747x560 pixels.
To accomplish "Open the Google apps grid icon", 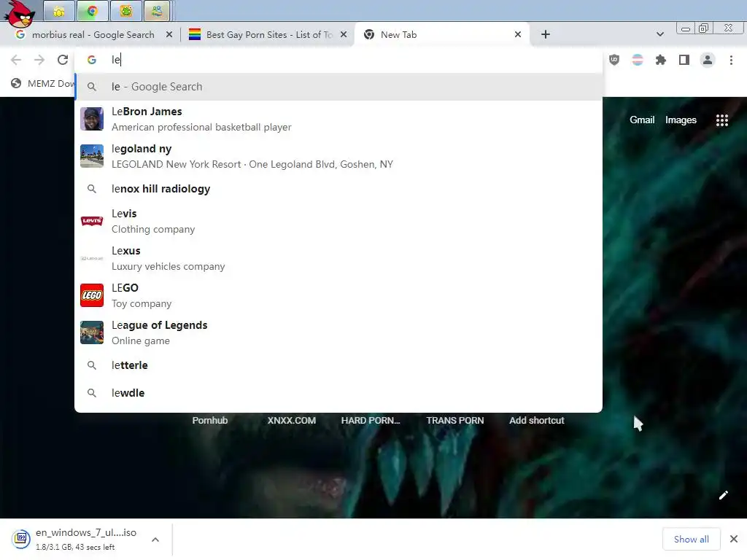I will tap(721, 120).
